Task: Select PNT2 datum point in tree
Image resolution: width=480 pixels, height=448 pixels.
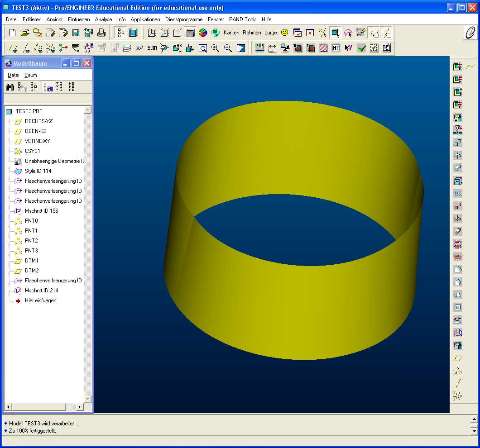Action: (31, 241)
